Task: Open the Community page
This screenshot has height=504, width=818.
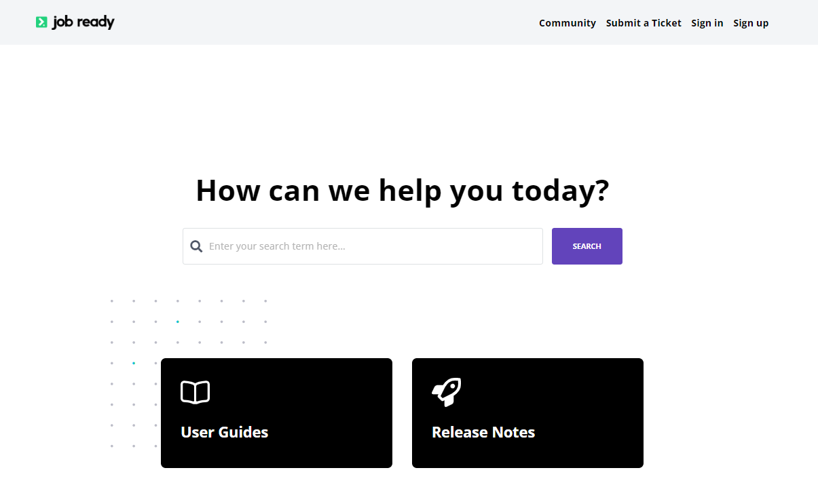Action: pos(567,23)
